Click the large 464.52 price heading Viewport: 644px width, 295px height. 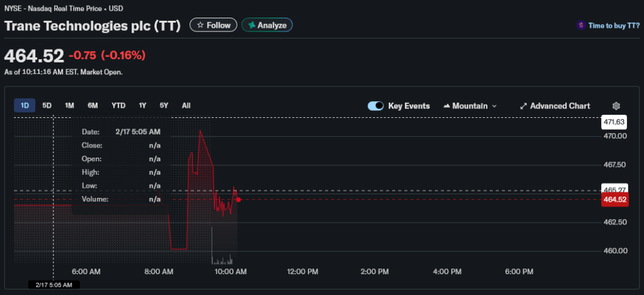(x=34, y=55)
